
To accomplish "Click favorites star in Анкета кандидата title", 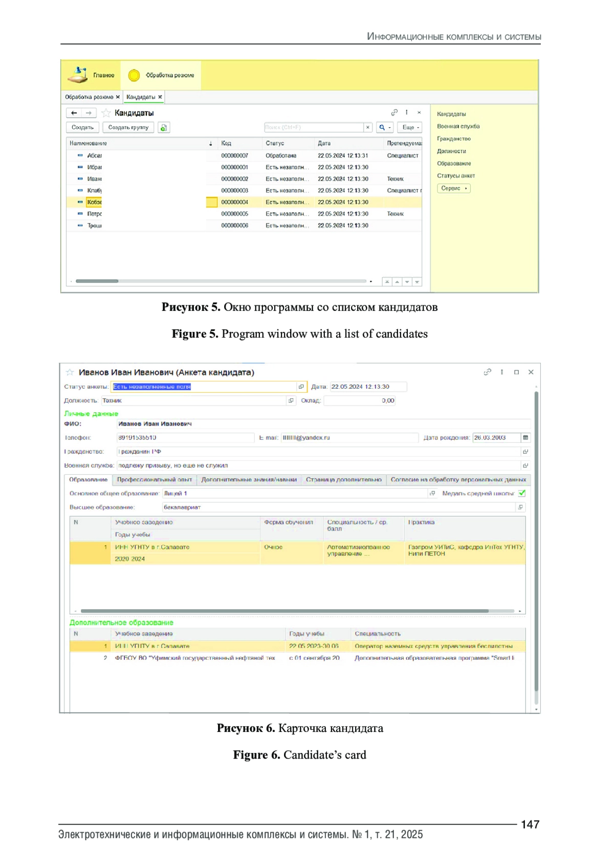I will [x=70, y=372].
